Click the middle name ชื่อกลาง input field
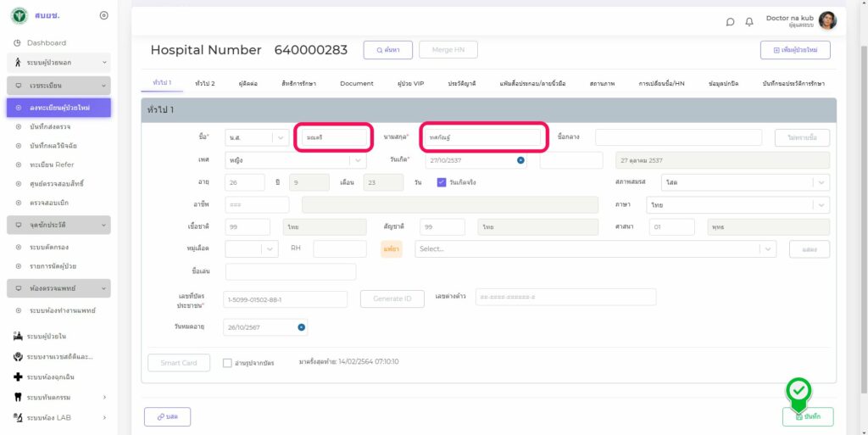 point(678,137)
